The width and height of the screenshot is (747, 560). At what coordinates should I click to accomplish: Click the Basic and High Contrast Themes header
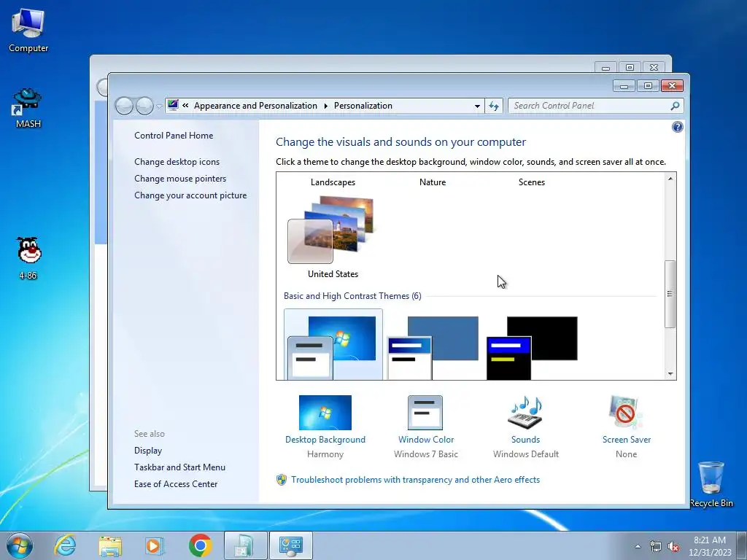352,296
